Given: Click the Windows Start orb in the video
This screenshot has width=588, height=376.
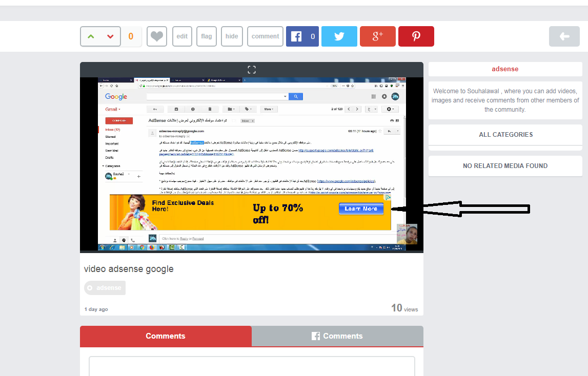Looking at the screenshot, I should coord(102,247).
